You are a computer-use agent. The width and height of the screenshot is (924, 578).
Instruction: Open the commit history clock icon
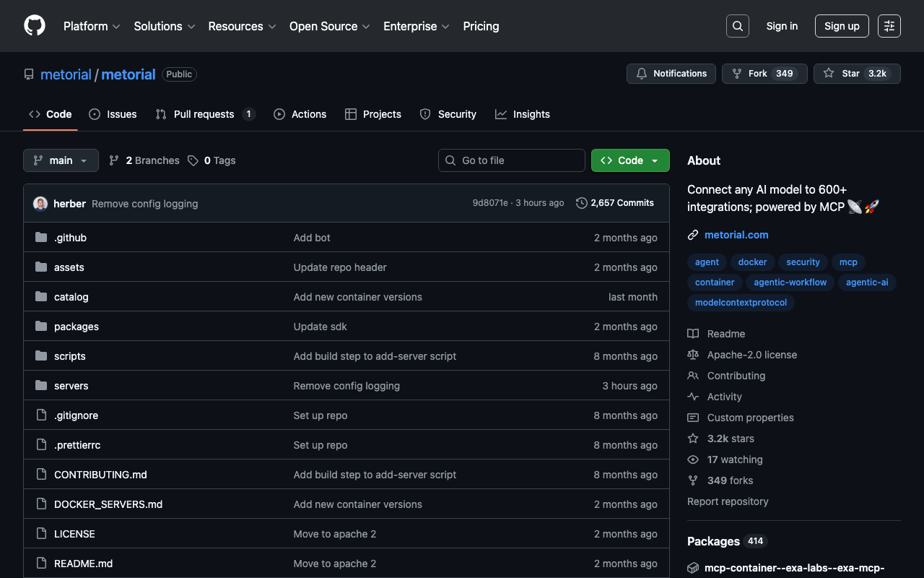(x=581, y=203)
